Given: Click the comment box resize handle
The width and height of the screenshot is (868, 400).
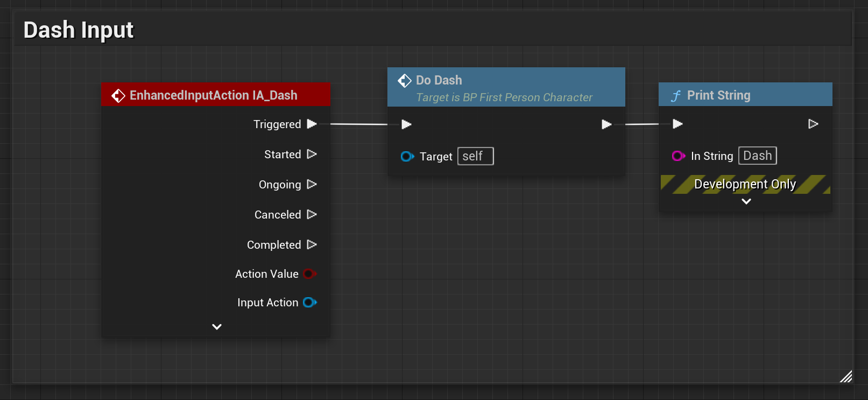Looking at the screenshot, I should point(846,376).
